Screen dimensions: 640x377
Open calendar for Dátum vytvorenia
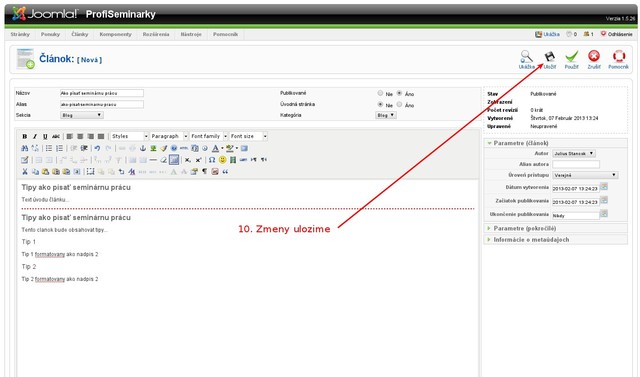point(604,187)
